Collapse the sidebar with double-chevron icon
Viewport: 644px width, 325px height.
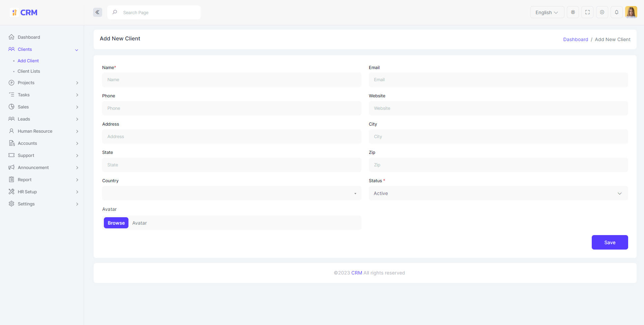click(97, 12)
